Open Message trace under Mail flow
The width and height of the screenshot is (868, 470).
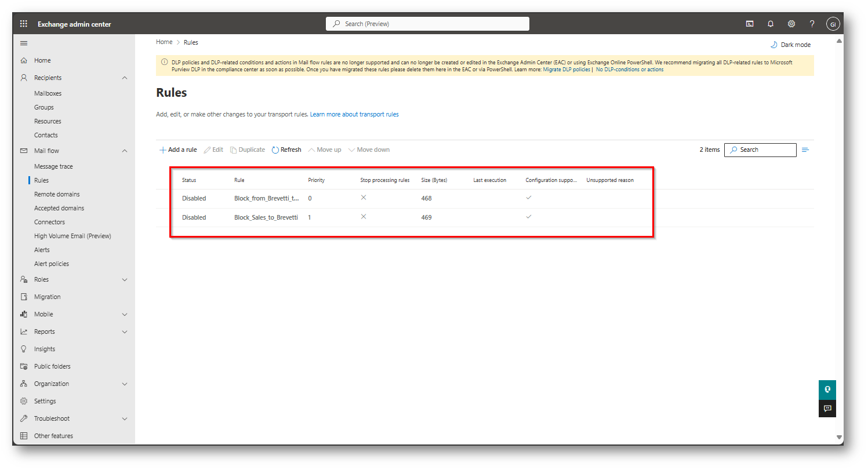coord(53,166)
